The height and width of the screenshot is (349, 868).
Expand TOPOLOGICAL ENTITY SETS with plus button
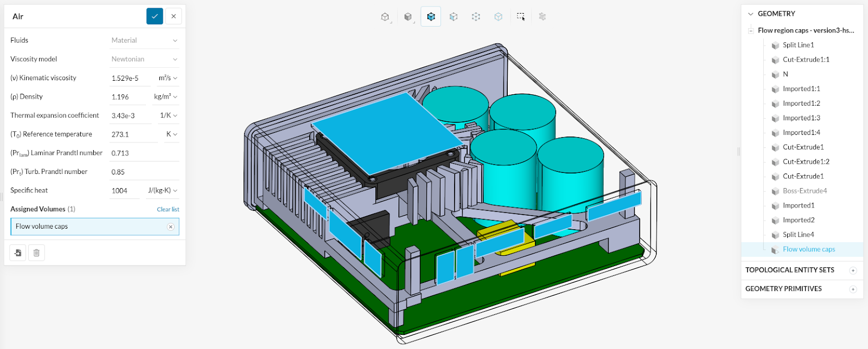(853, 270)
